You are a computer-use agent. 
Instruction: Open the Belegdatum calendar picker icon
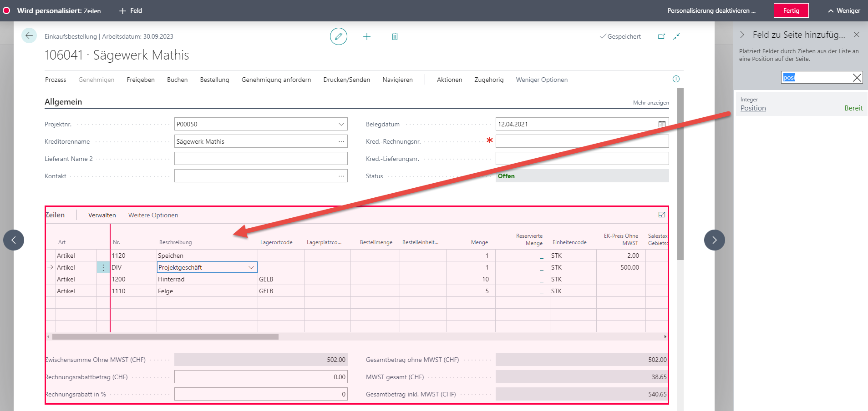[662, 124]
